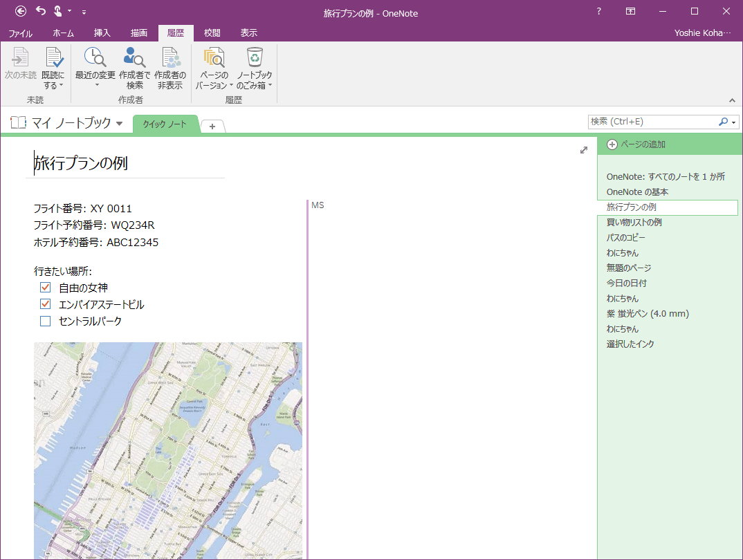
Task: Click ページの追加 to add page
Action: pyautogui.click(x=636, y=144)
